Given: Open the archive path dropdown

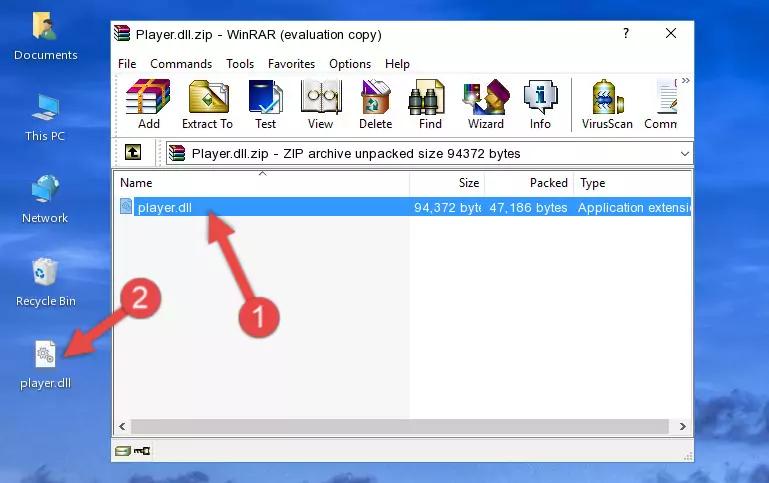Looking at the screenshot, I should coord(685,153).
